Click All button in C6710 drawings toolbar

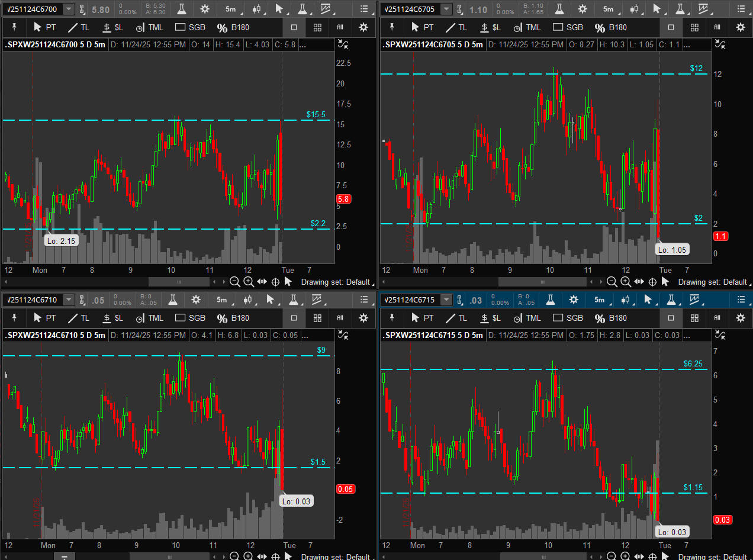340,318
